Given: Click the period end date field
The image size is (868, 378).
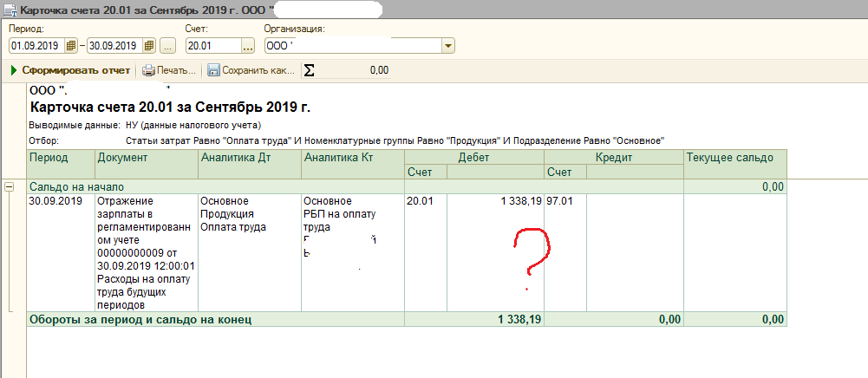Looking at the screenshot, I should [x=114, y=46].
